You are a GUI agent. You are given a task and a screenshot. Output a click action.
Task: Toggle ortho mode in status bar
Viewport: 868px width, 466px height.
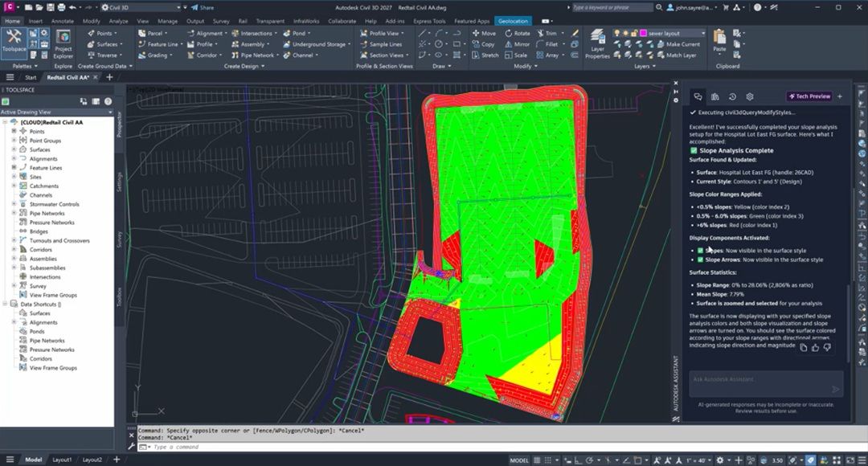(x=578, y=460)
